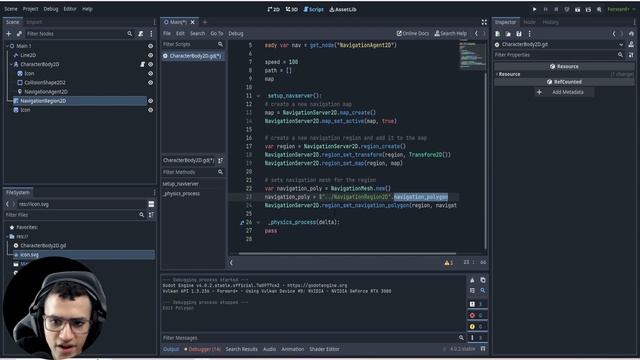Open the Go To menu
This screenshot has height=360, width=640.
pos(217,33)
